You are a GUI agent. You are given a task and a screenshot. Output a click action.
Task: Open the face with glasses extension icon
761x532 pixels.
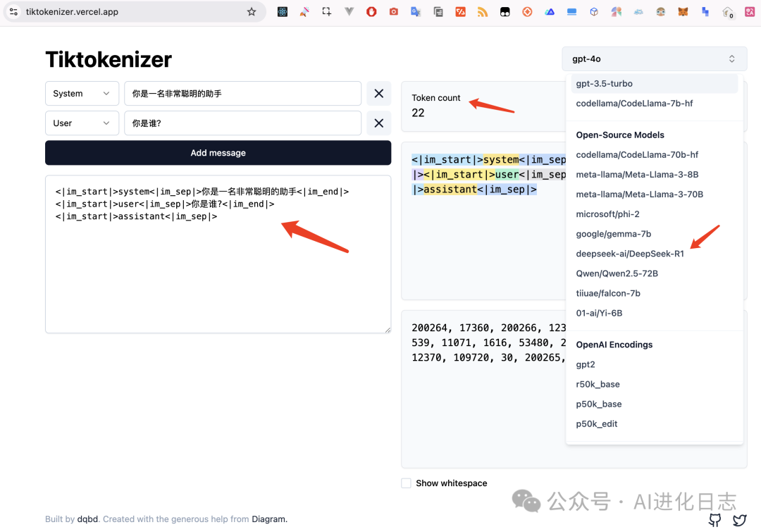click(x=660, y=12)
